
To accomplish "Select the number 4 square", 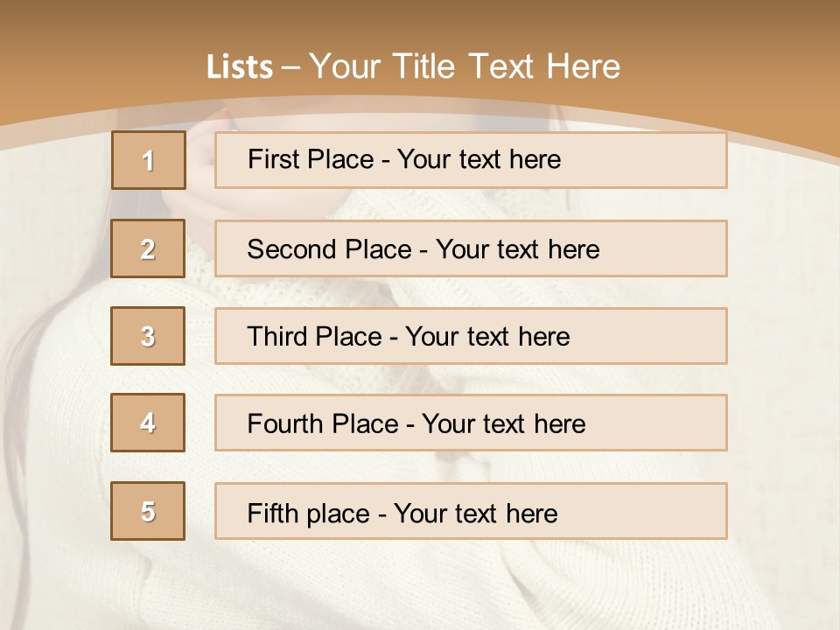I will 149,423.
